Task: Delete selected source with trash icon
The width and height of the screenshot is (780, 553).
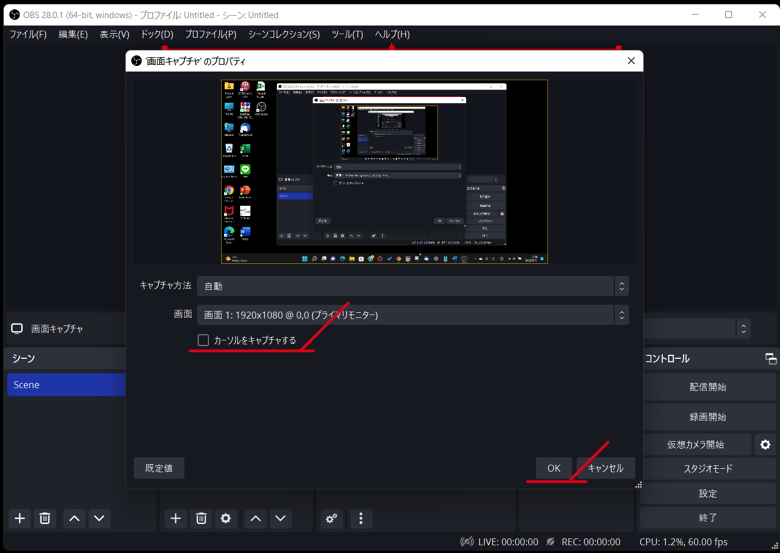Action: coord(201,518)
